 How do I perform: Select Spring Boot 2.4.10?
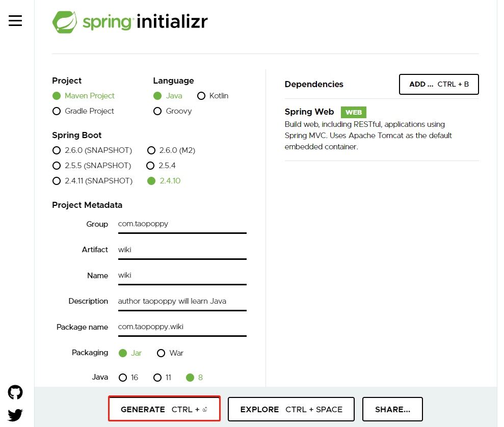point(164,181)
